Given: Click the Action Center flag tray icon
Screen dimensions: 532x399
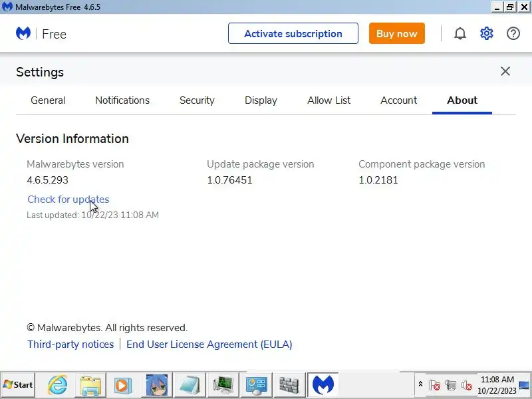Looking at the screenshot, I should pyautogui.click(x=434, y=385).
